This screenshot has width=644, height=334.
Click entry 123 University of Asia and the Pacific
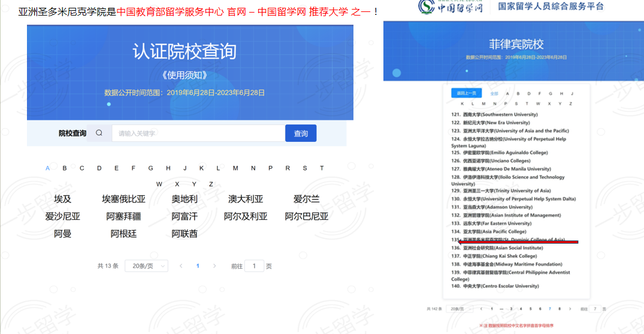click(510, 131)
